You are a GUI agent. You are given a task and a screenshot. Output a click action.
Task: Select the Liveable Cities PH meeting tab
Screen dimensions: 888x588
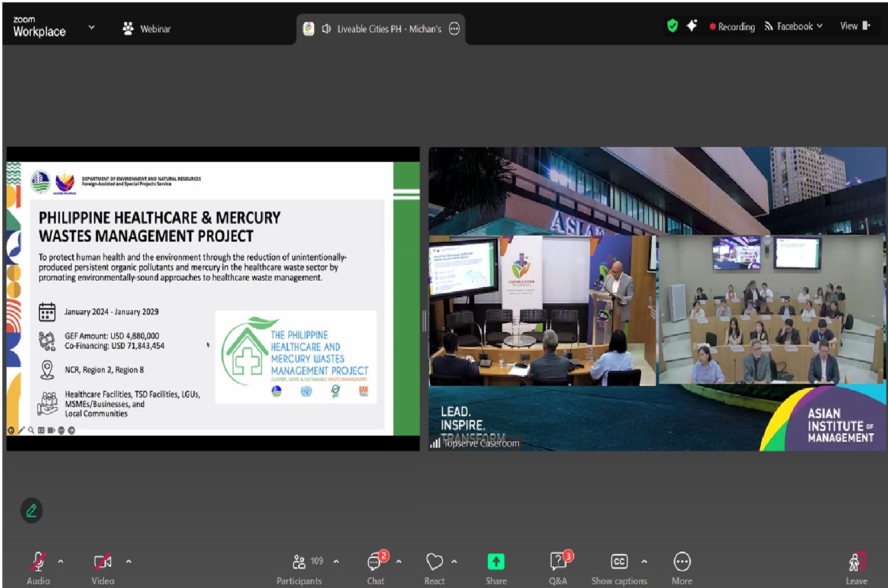pyautogui.click(x=381, y=29)
